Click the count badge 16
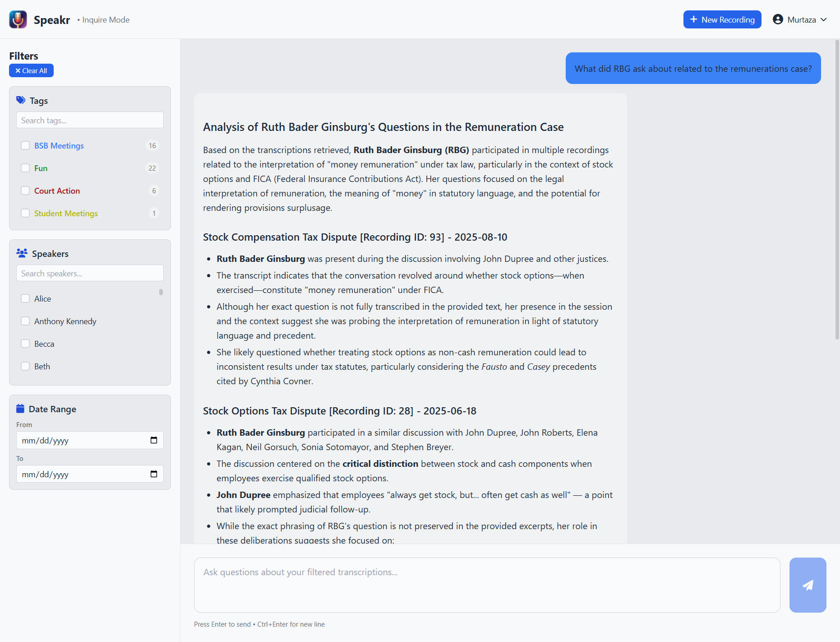Screen dimensions: 840x642 point(152,145)
